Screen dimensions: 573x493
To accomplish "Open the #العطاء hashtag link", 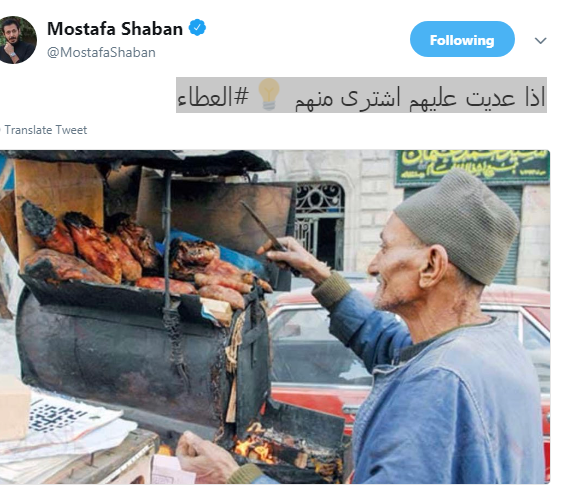I will (213, 97).
